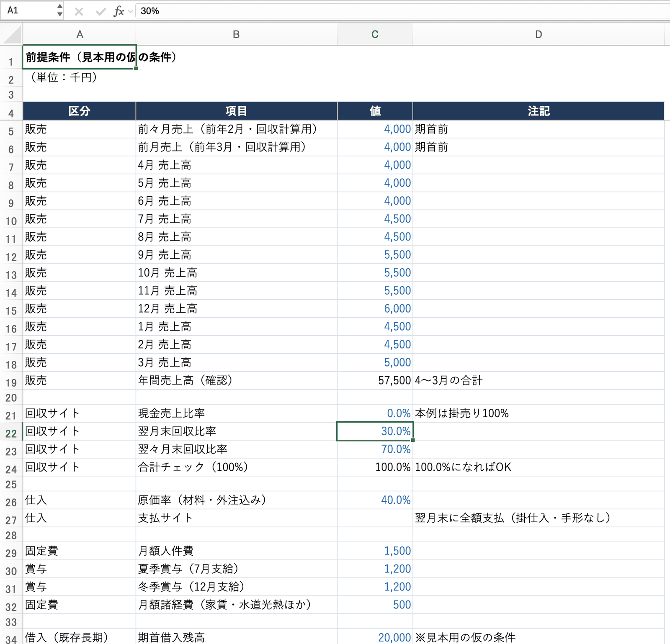Click value 70.0%
Viewport: 670px width, 644px height.
[x=375, y=449]
